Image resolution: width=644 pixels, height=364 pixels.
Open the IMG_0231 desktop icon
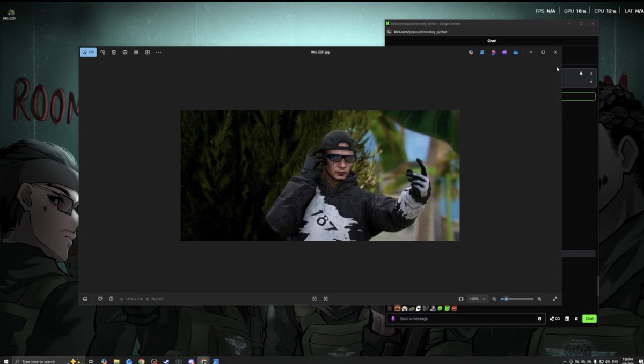(8, 13)
